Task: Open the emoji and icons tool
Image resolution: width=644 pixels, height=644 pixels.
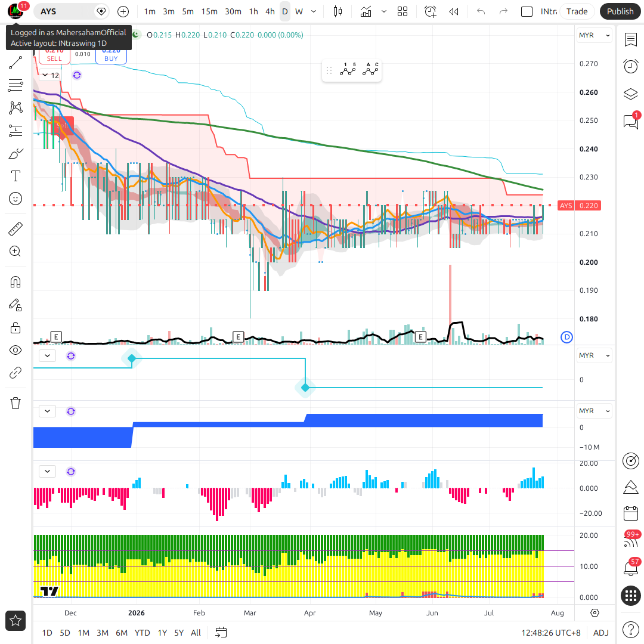Action: 16,199
